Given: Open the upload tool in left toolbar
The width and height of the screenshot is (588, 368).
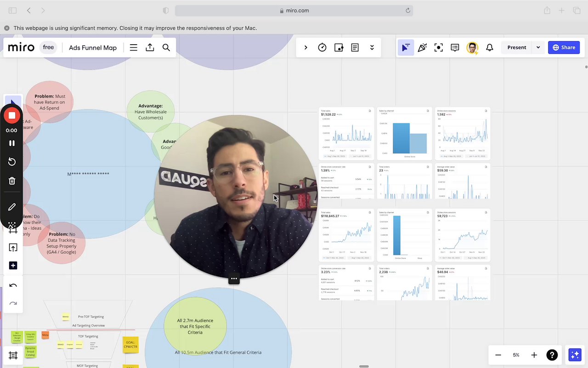Looking at the screenshot, I should point(13,247).
